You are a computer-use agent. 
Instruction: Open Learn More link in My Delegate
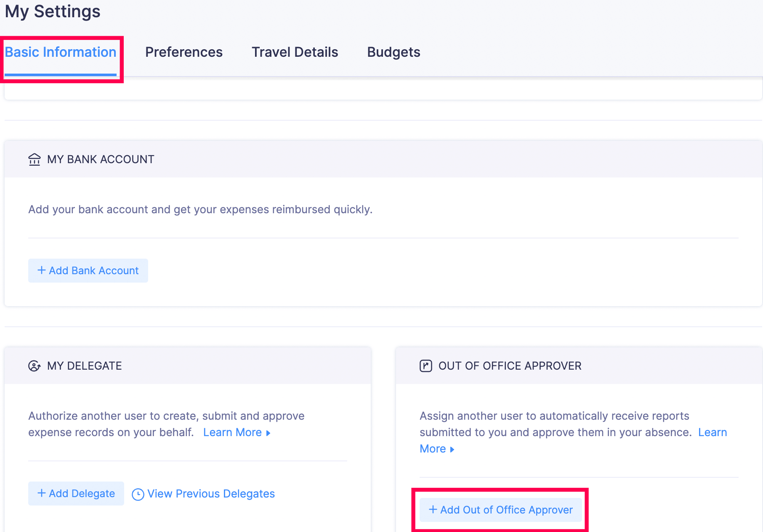tap(232, 432)
